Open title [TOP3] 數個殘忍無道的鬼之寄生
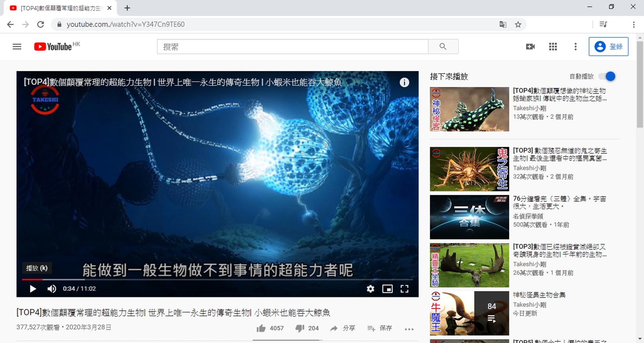The height and width of the screenshot is (343, 644). pos(560,154)
